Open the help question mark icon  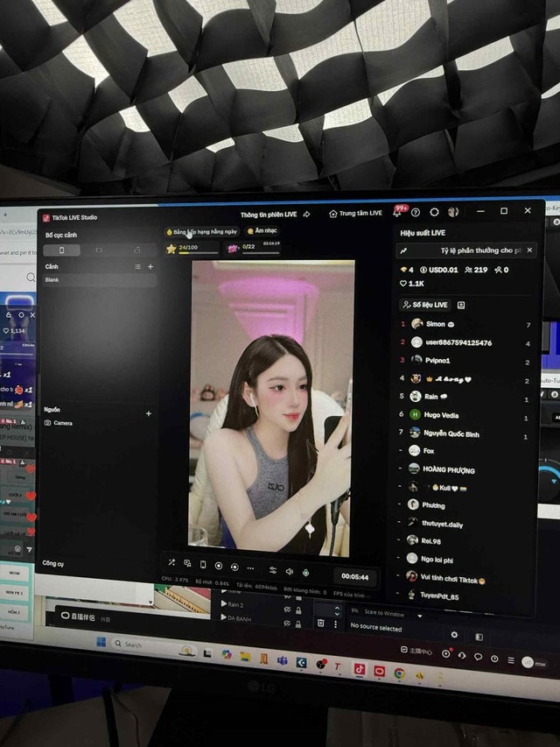pos(416,213)
